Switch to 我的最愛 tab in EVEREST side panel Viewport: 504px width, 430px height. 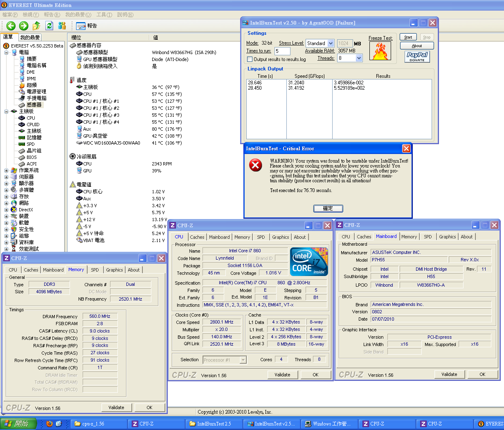coord(30,37)
